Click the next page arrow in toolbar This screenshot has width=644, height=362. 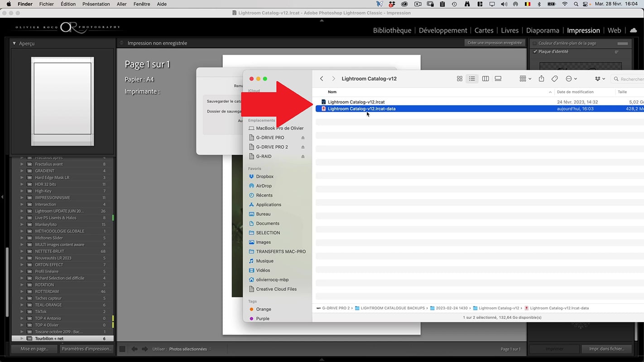click(145, 349)
